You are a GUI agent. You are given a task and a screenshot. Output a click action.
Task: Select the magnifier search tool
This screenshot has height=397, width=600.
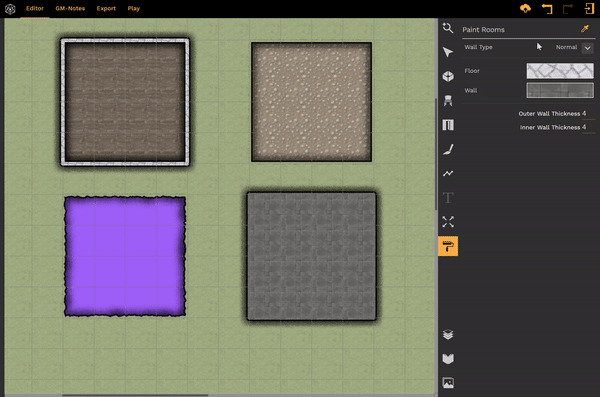tap(448, 28)
